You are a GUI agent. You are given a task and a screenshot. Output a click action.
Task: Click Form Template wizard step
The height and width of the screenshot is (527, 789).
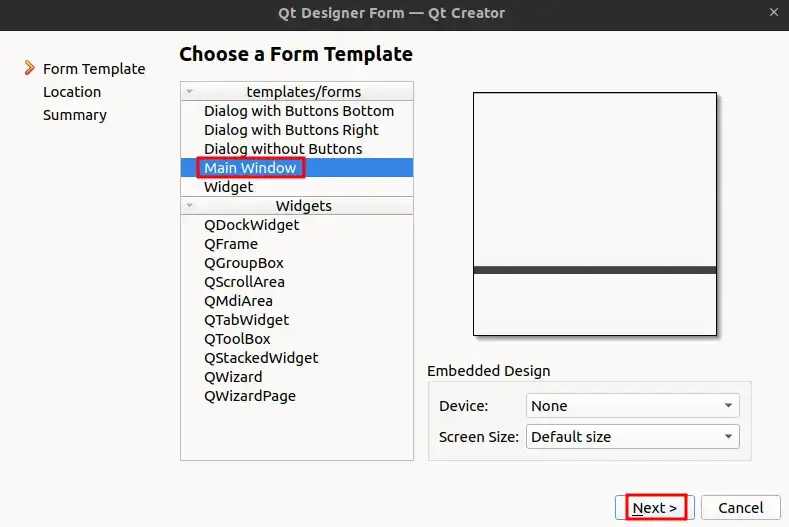[x=94, y=68]
